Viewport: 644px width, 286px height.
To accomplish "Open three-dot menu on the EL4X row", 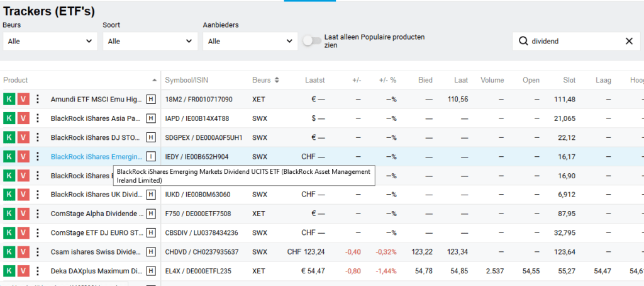I will coord(38,271).
